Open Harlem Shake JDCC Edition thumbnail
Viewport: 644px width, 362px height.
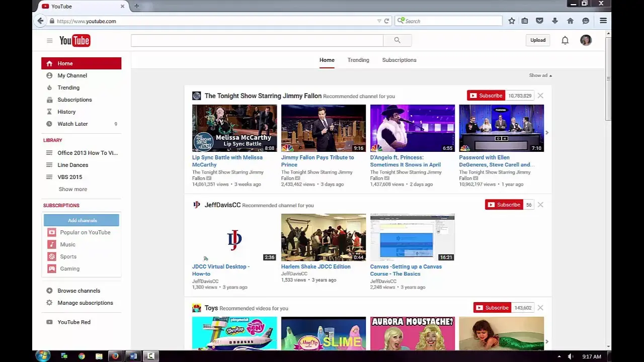[324, 237]
